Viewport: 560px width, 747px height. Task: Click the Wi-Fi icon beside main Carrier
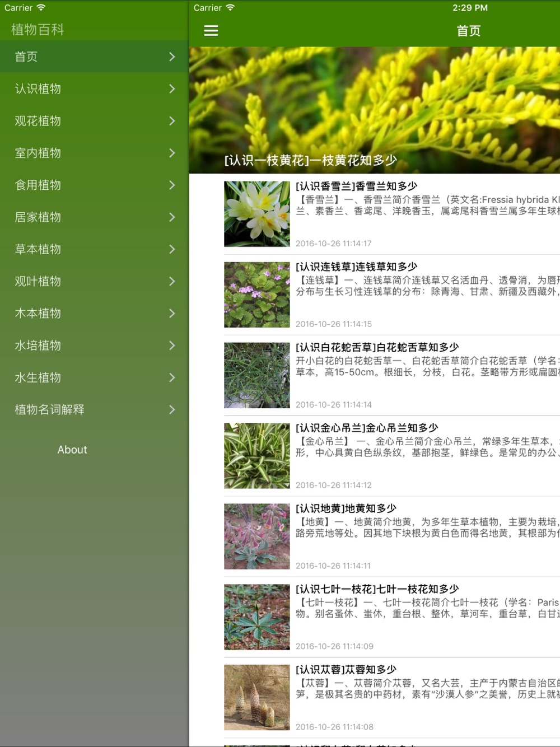coord(230,8)
